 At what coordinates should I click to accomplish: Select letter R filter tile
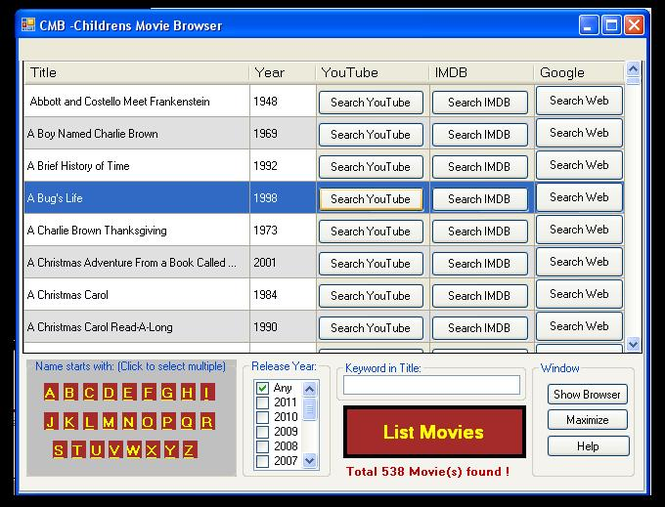[207, 422]
